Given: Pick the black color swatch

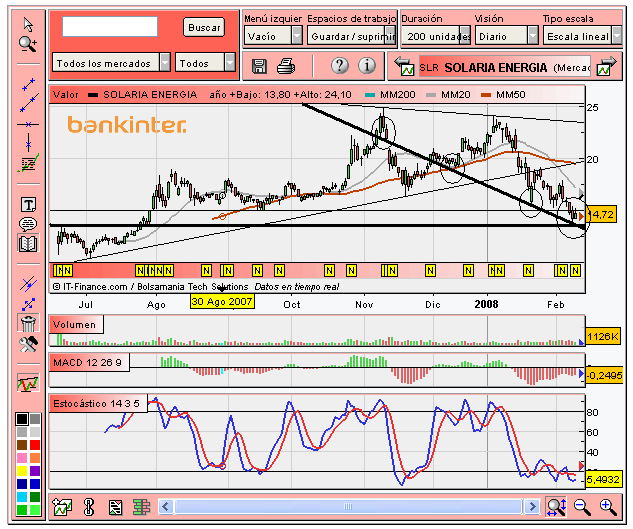Looking at the screenshot, I should pos(22,419).
